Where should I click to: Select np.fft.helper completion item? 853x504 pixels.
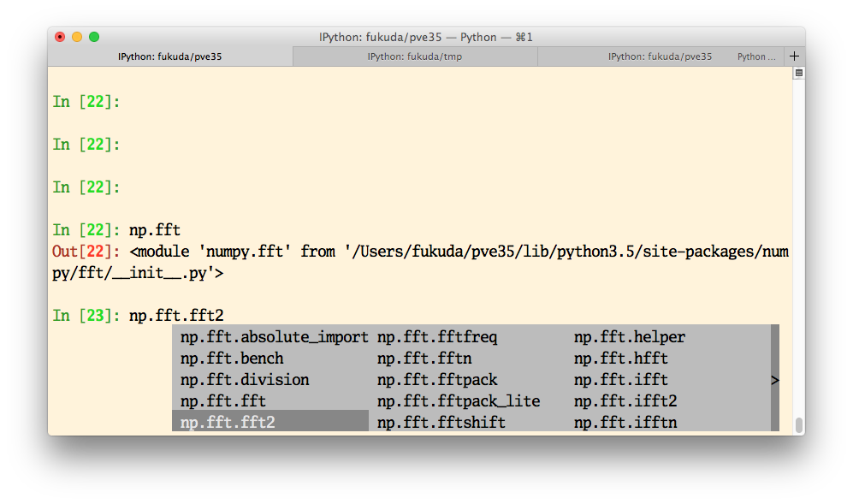(x=630, y=337)
